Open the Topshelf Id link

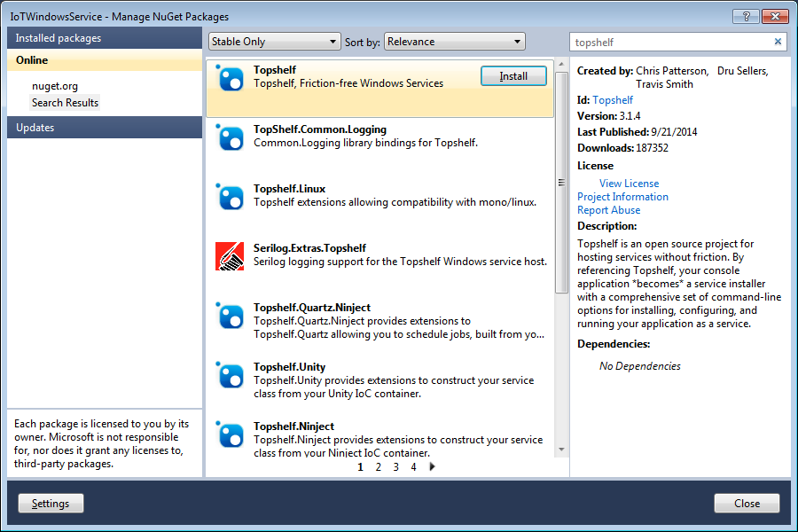tap(613, 100)
